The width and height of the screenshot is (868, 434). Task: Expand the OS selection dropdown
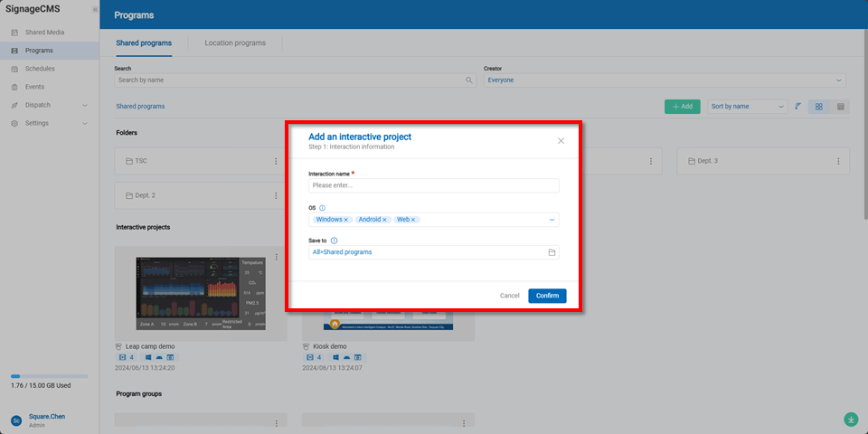[552, 220]
